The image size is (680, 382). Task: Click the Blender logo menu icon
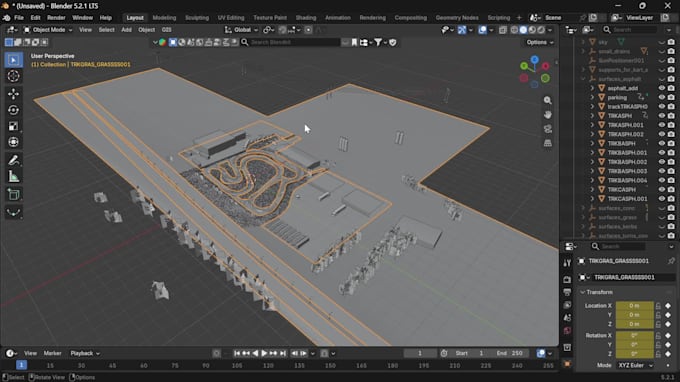(x=7, y=18)
